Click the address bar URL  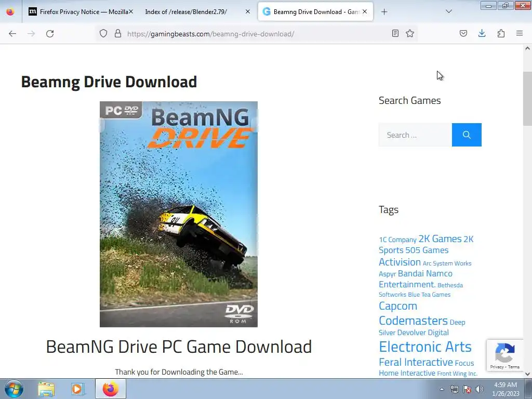(211, 34)
